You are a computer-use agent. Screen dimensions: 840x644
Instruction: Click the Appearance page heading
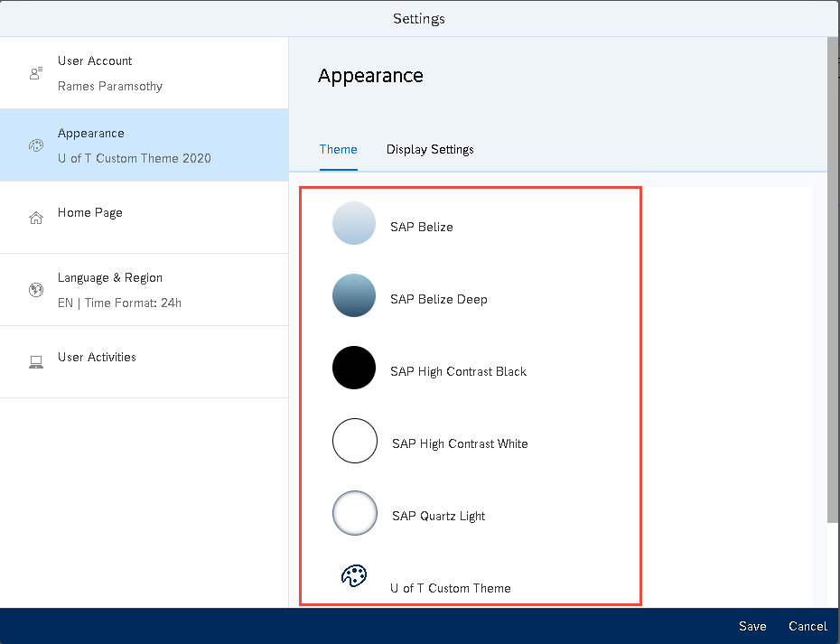tap(370, 76)
